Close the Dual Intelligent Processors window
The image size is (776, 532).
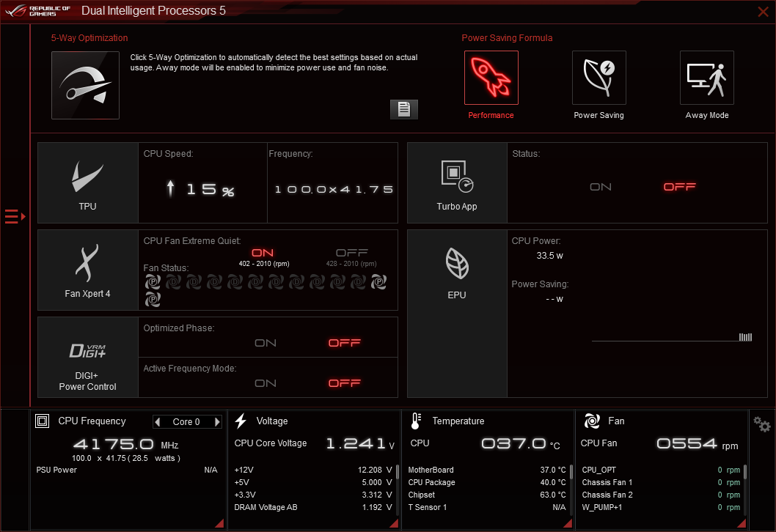pos(763,12)
